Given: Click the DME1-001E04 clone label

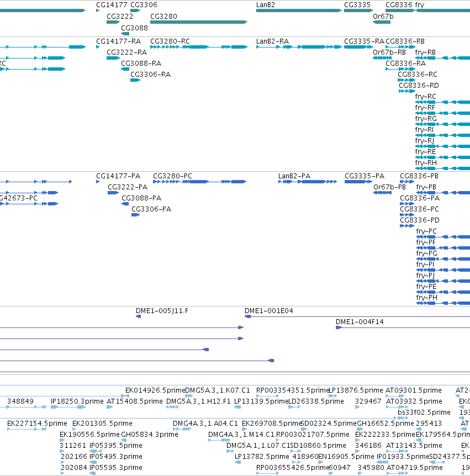Looking at the screenshot, I should (269, 311).
